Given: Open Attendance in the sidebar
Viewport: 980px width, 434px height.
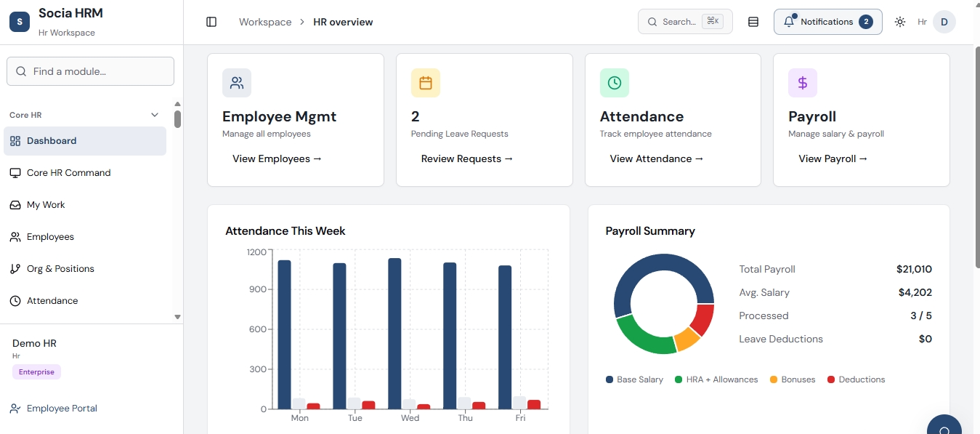Looking at the screenshot, I should 85,301.
